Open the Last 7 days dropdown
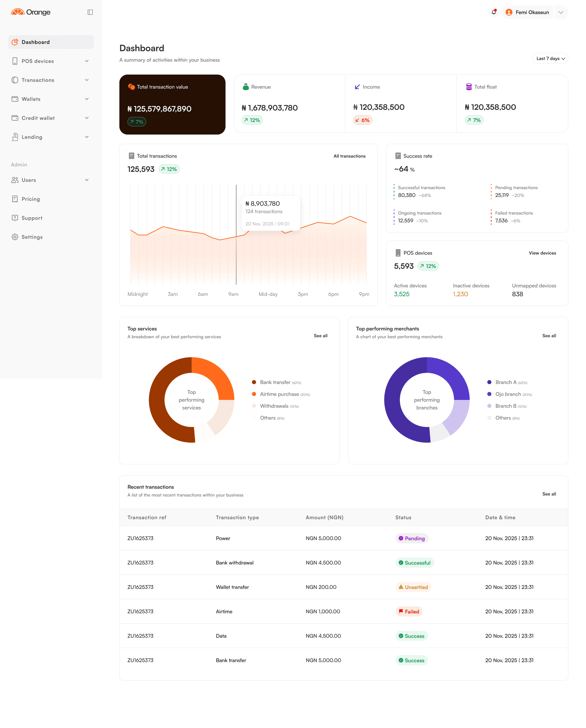Screen dimensions: 586x728 tap(550, 58)
